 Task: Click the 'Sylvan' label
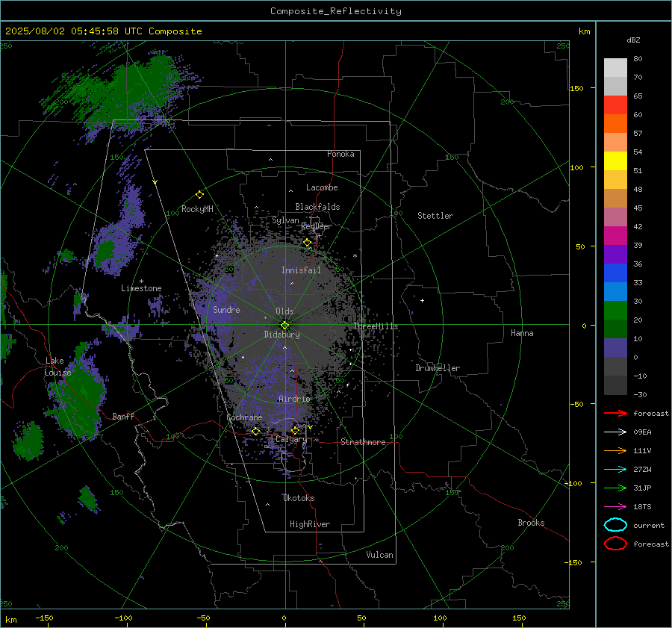(x=285, y=220)
